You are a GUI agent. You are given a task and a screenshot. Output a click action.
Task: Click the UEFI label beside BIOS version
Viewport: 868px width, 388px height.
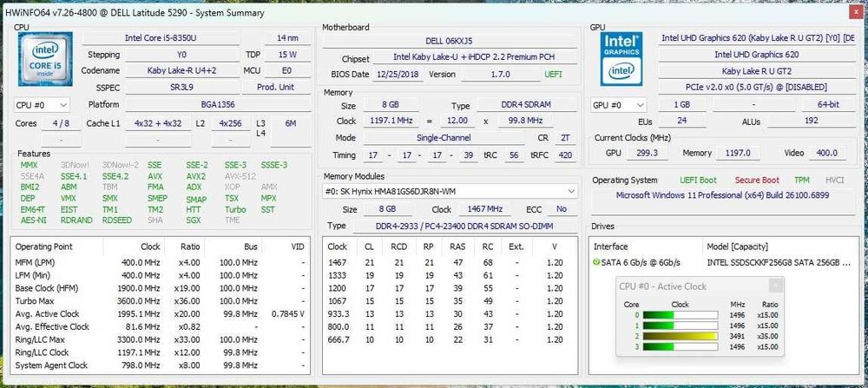[553, 74]
